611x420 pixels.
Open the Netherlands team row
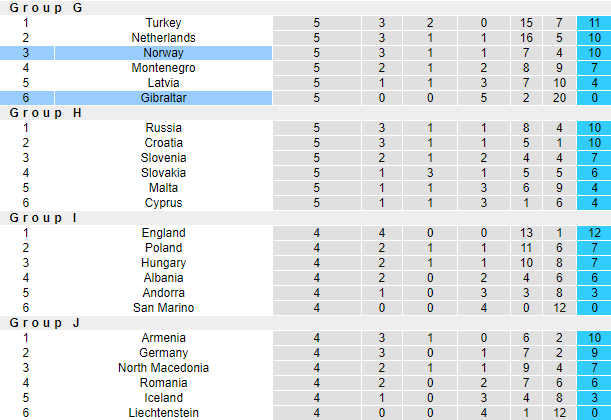(163, 38)
